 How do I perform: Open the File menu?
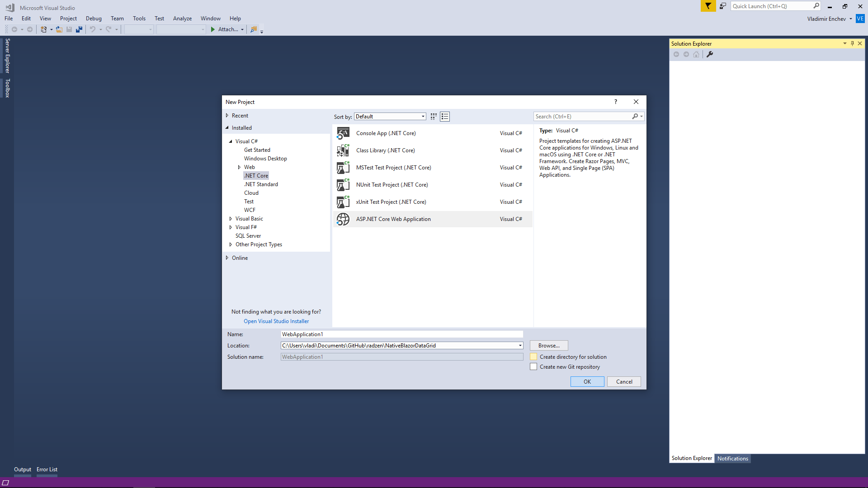[x=9, y=19]
